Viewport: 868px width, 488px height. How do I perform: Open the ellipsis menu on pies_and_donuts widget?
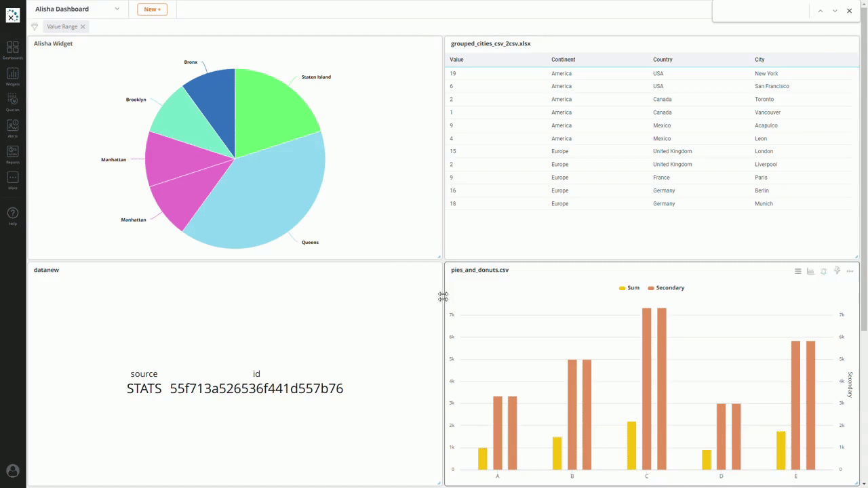850,270
